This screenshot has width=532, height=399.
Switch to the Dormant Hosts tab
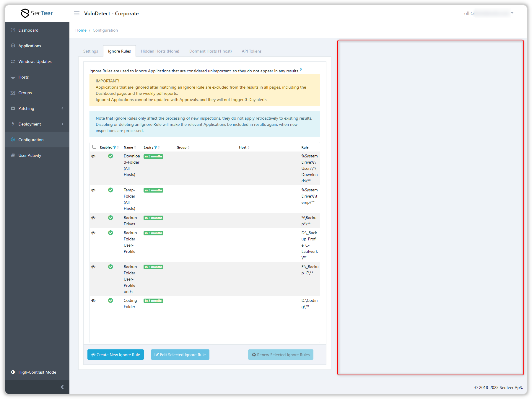[210, 51]
